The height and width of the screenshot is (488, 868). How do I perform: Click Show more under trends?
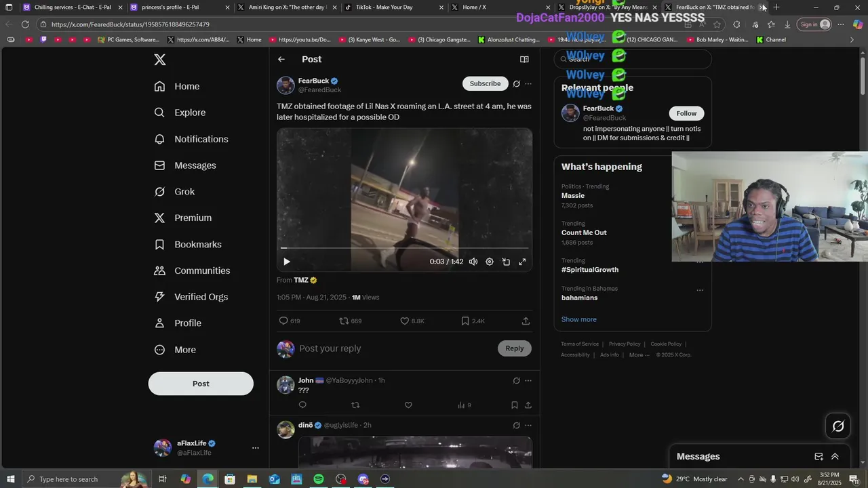pos(579,319)
